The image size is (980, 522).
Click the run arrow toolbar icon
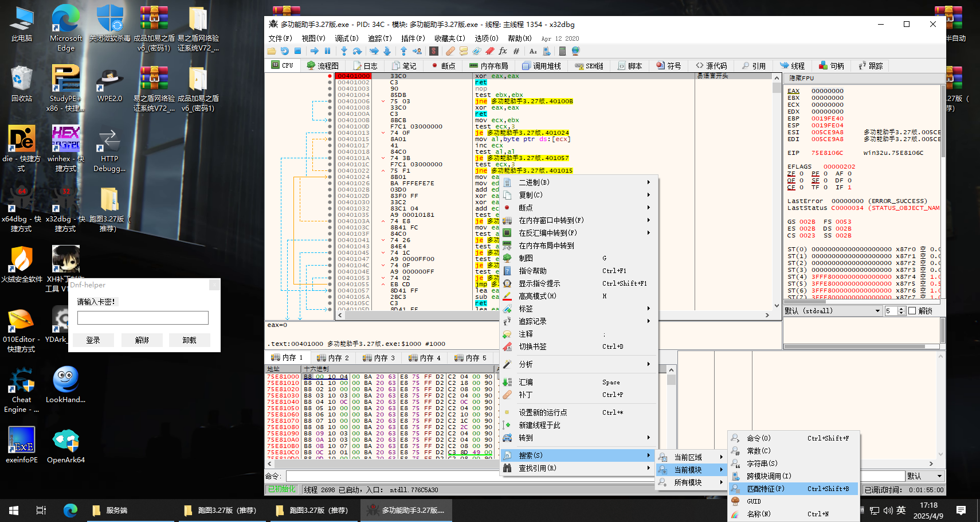(x=314, y=51)
